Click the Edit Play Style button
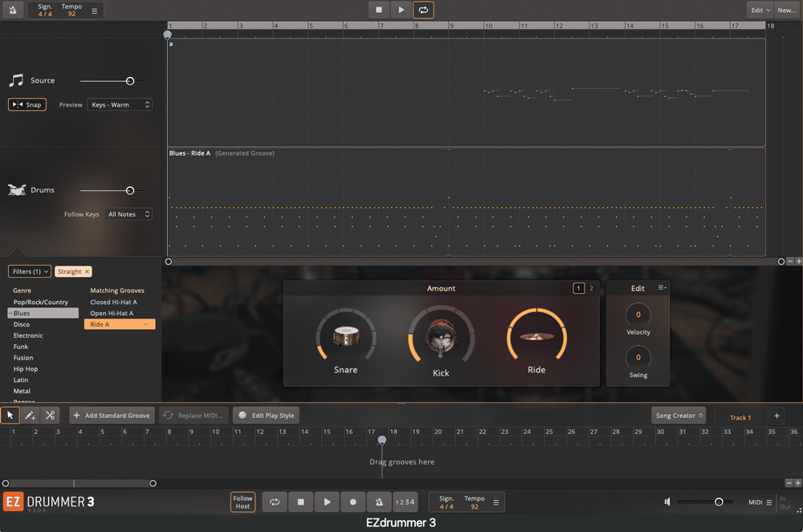803x532 pixels. coord(267,416)
